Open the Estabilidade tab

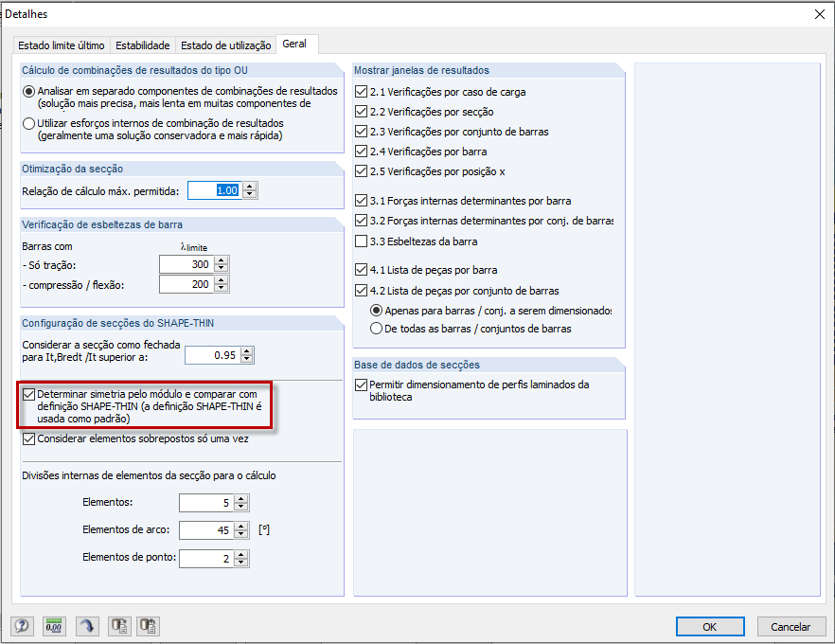(x=143, y=45)
